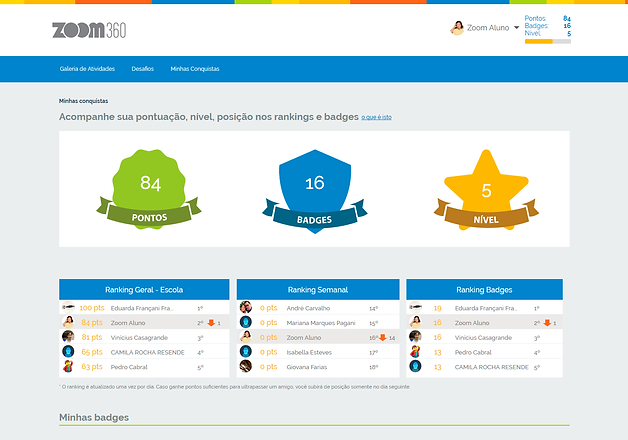Select Zoom Aluno name in Ranking Semanal

[x=304, y=338]
